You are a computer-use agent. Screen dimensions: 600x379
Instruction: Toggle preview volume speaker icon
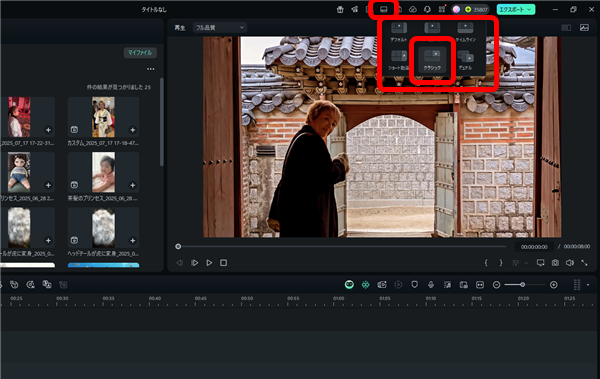(569, 263)
